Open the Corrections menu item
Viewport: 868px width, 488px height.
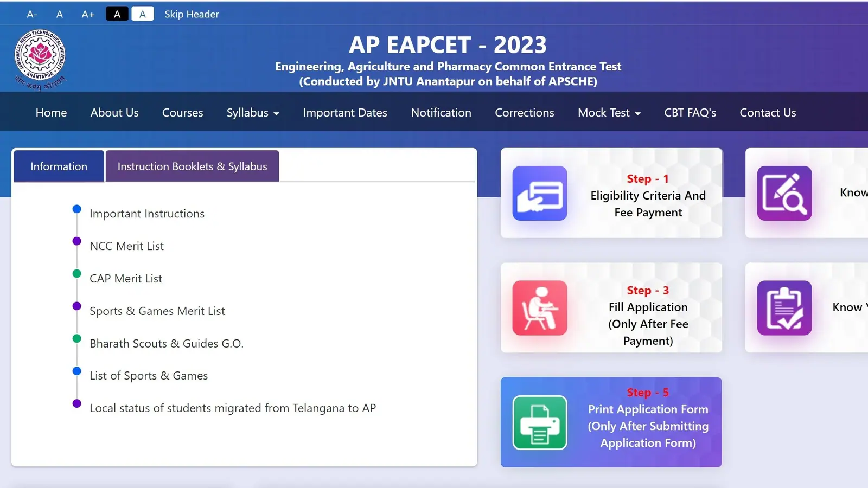(x=525, y=113)
